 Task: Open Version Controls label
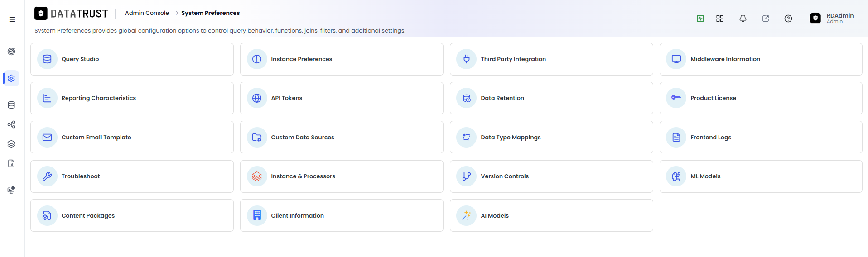tap(505, 176)
